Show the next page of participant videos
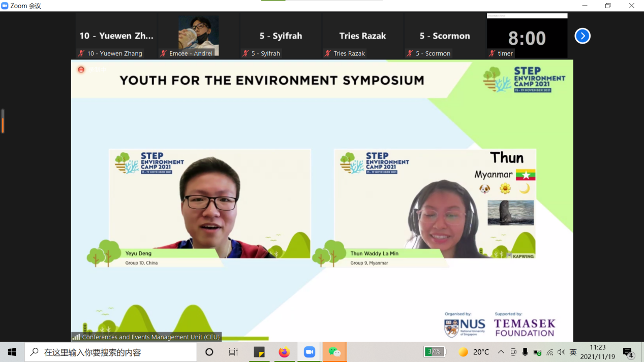The image size is (644, 362). click(x=582, y=36)
